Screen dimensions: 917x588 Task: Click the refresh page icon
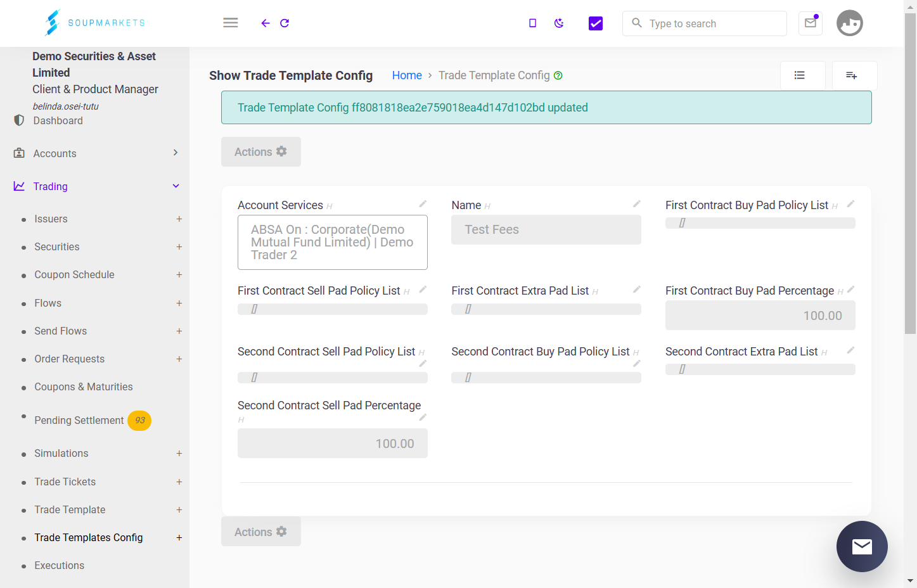click(285, 23)
